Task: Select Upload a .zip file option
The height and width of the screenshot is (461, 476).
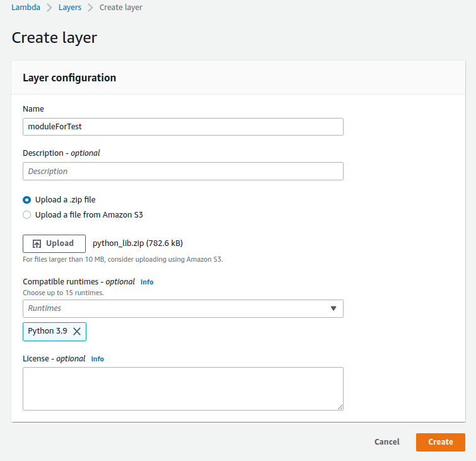Action: coord(26,200)
